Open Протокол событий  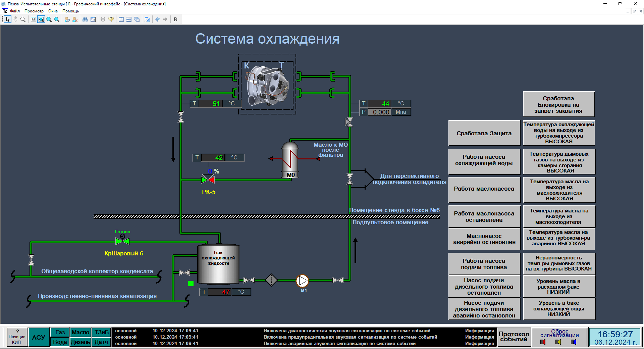tap(514, 337)
